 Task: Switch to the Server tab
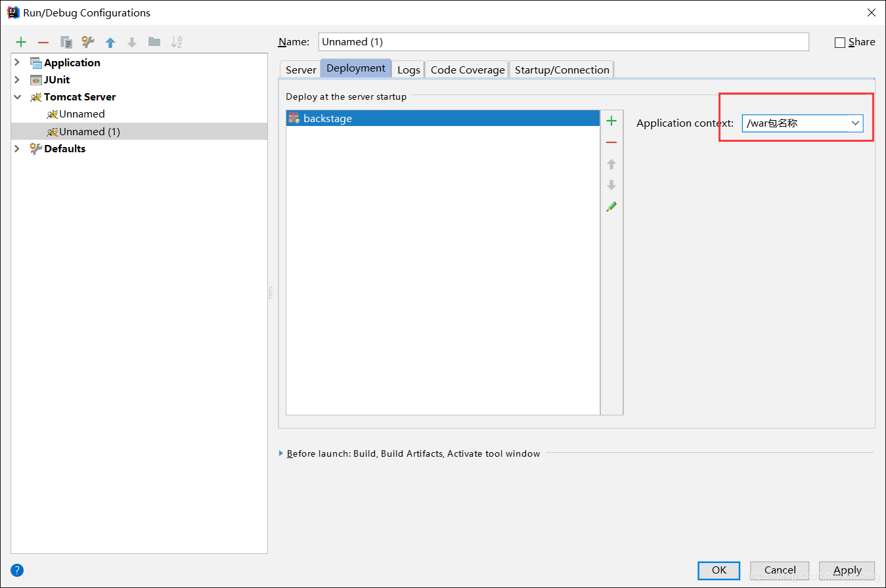click(x=301, y=70)
